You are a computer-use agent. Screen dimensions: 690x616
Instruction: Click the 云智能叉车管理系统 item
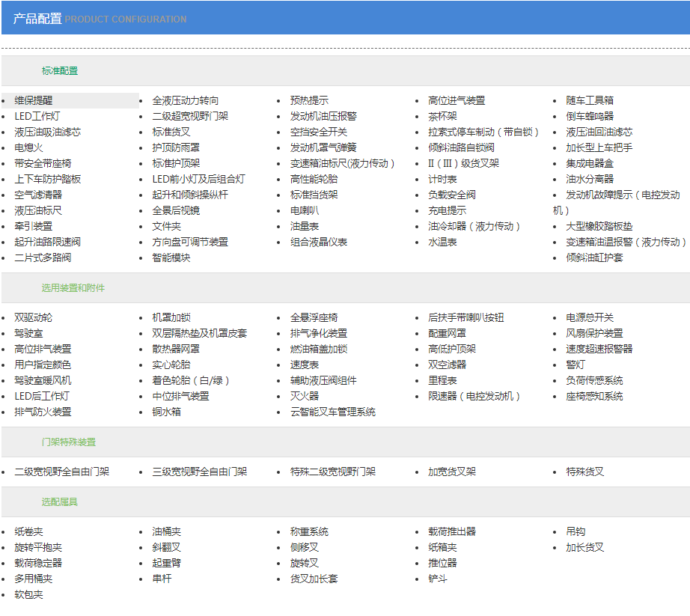(333, 412)
